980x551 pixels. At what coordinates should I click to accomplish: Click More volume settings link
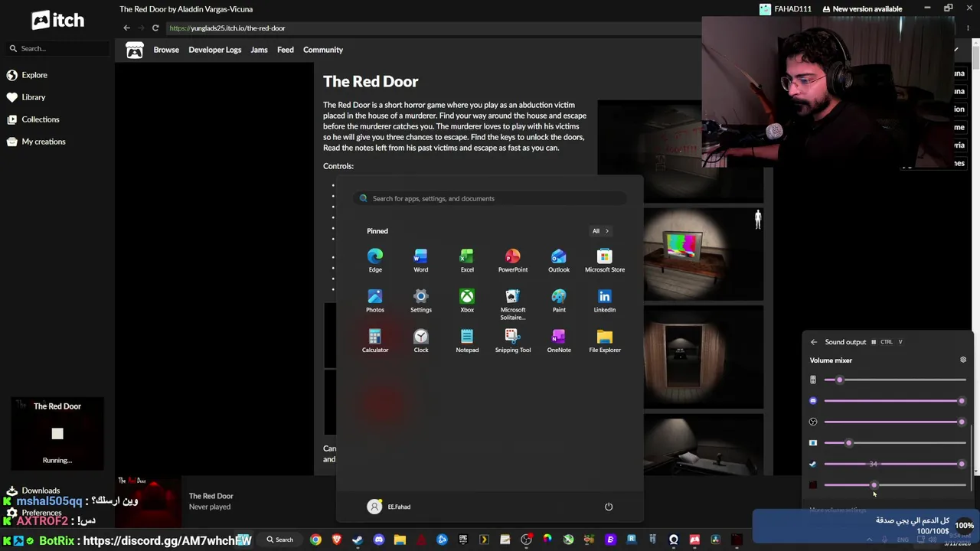click(838, 510)
